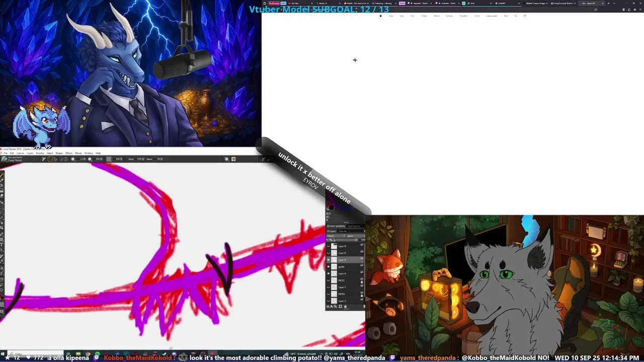The width and height of the screenshot is (644, 362).
Task: Bookmark the page with the star icon
Action: tap(596, 9)
